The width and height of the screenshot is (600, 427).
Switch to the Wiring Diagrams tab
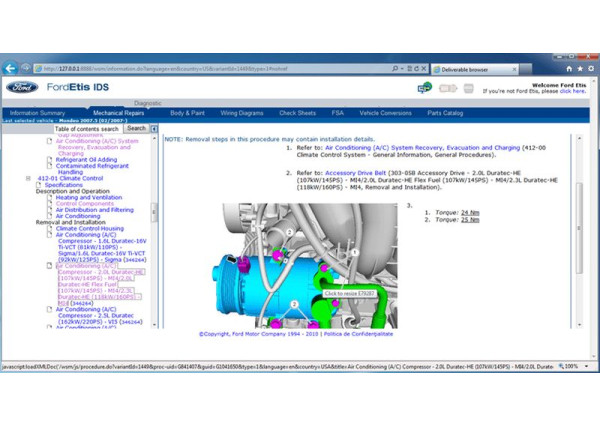pyautogui.click(x=241, y=113)
